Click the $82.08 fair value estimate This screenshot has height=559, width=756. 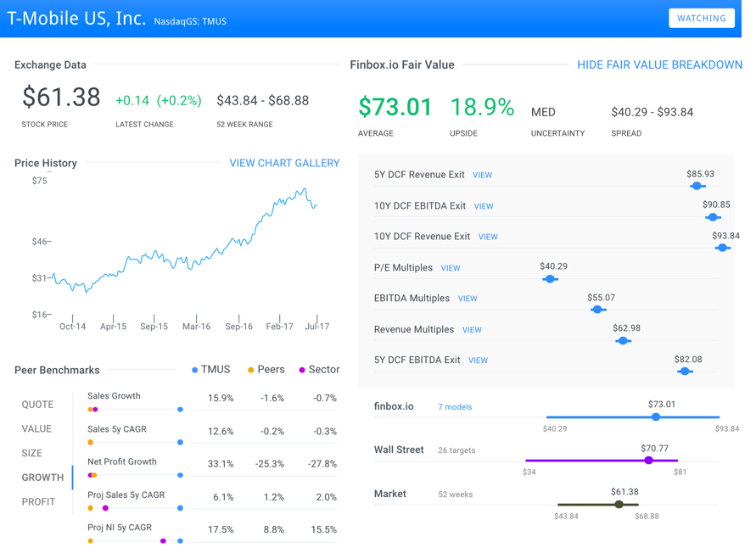(688, 360)
